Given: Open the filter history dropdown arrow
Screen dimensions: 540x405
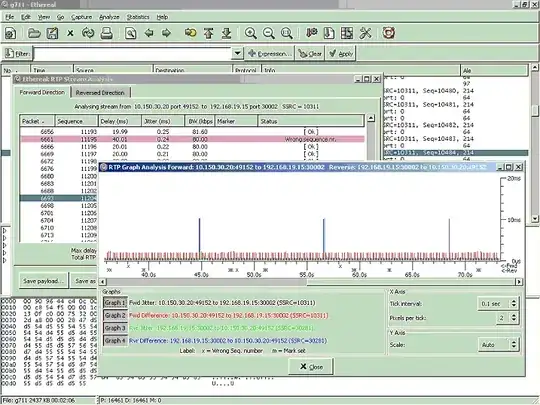Looking at the screenshot, I should pos(237,53).
